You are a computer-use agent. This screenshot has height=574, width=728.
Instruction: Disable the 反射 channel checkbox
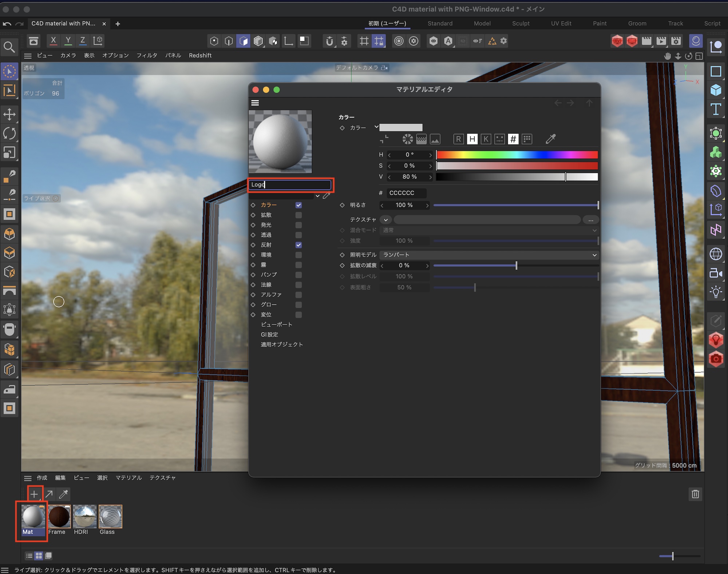[298, 245]
